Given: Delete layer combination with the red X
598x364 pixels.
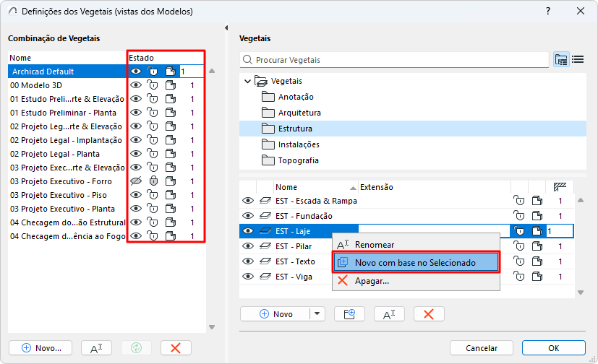Looking at the screenshot, I should point(175,347).
